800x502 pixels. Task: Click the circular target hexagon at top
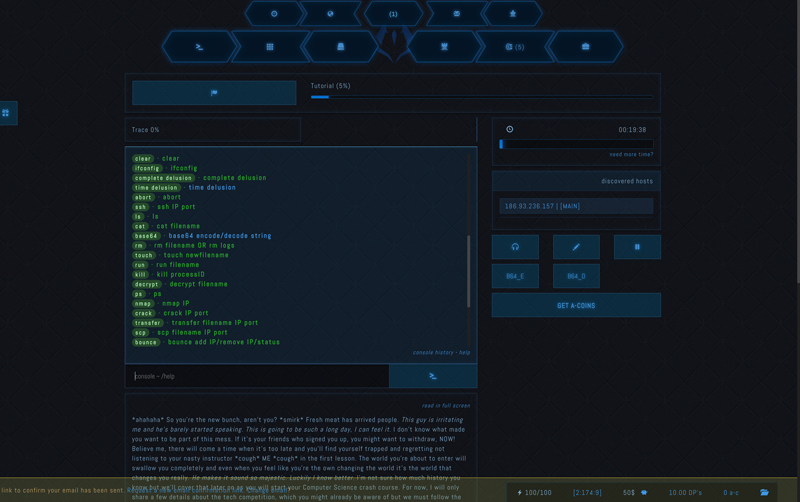pyautogui.click(x=274, y=14)
